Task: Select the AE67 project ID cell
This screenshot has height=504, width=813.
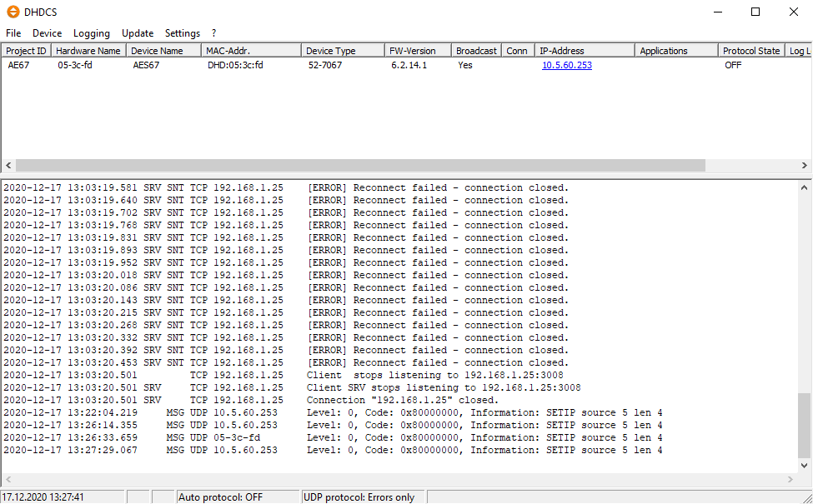Action: [x=18, y=65]
